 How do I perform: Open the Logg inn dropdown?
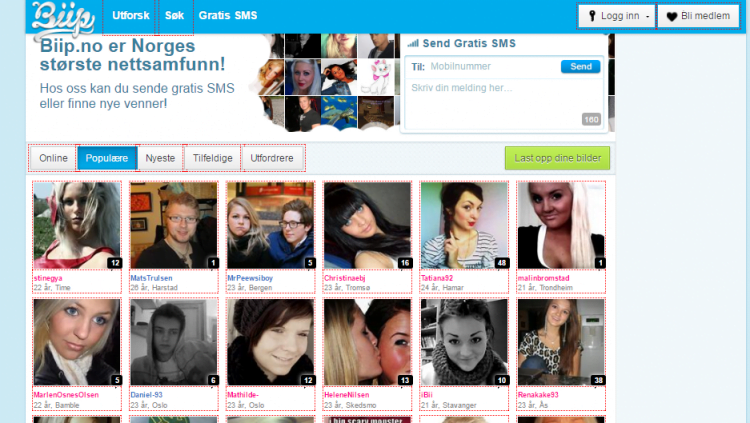pyautogui.click(x=617, y=16)
